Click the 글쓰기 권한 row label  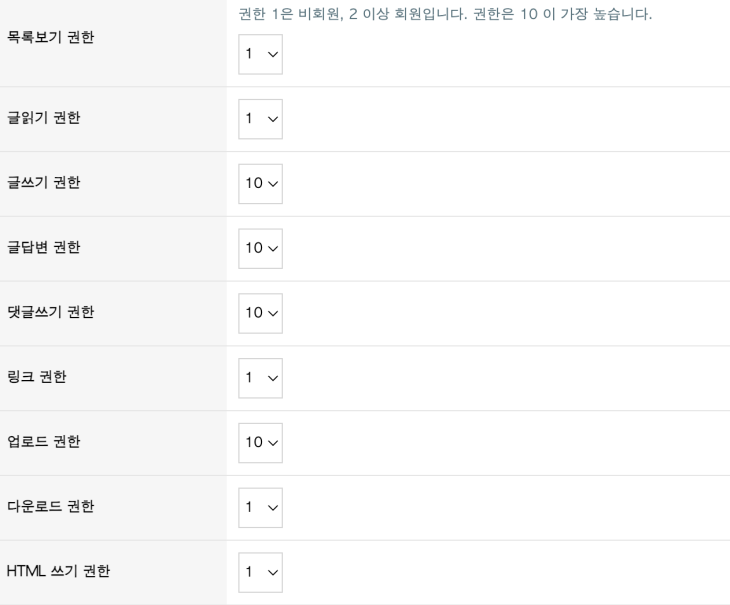[44, 182]
